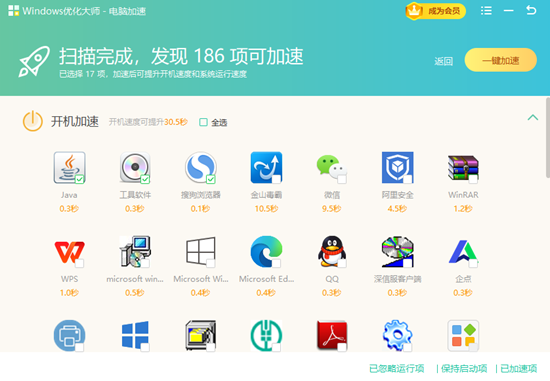
Task: Click the 成为会员 membership button
Action: 436,11
